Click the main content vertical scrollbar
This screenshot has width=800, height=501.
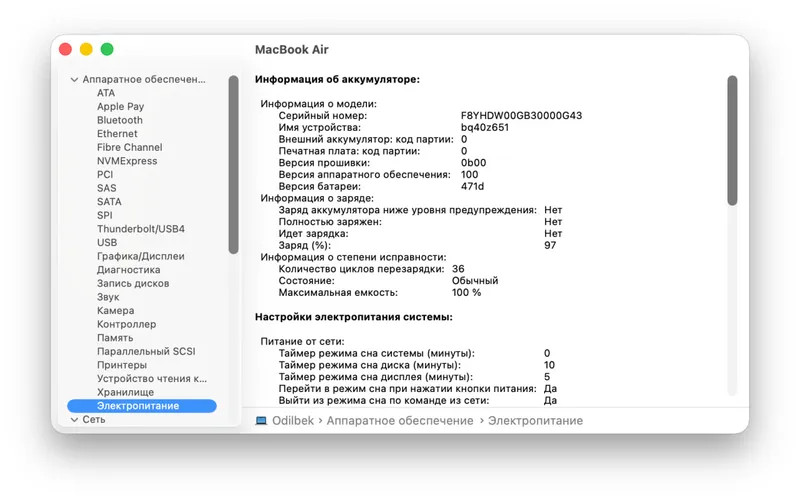[732, 141]
